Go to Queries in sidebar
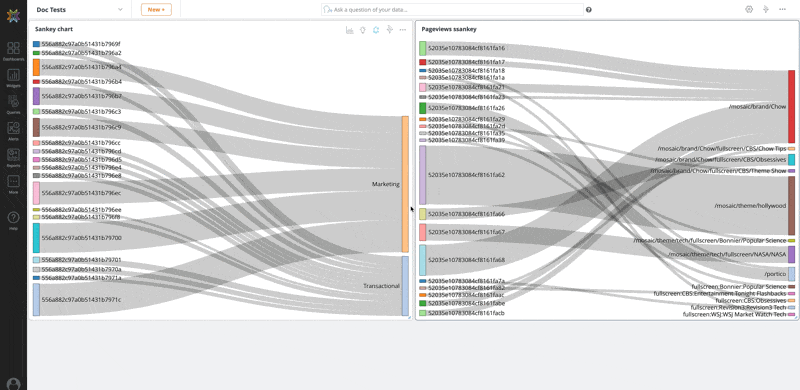 coord(13,104)
